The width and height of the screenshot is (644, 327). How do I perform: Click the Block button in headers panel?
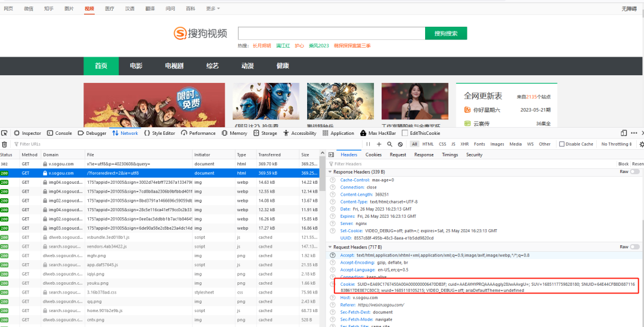pos(624,164)
